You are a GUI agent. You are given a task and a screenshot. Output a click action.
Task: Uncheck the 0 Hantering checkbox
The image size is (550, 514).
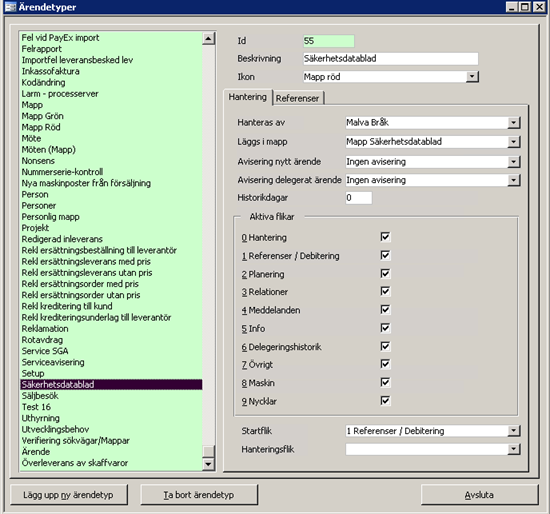click(385, 237)
